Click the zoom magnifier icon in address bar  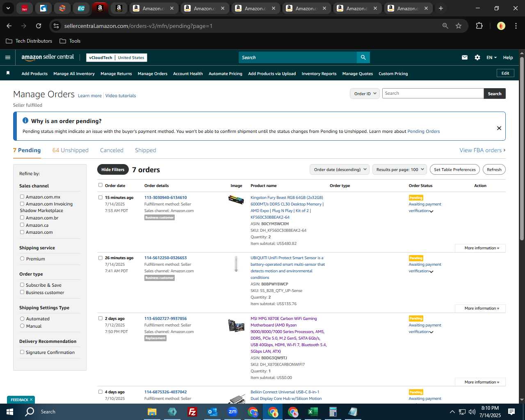(445, 26)
